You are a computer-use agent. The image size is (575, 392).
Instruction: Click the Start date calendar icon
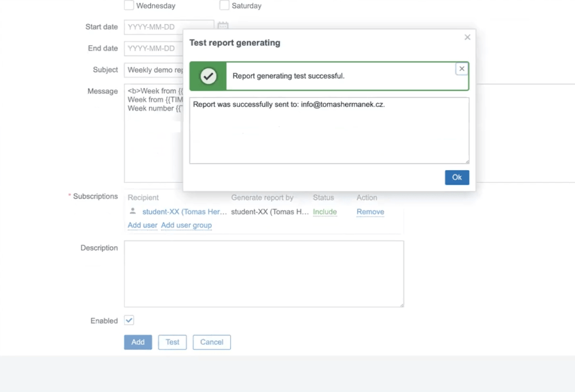click(x=223, y=26)
